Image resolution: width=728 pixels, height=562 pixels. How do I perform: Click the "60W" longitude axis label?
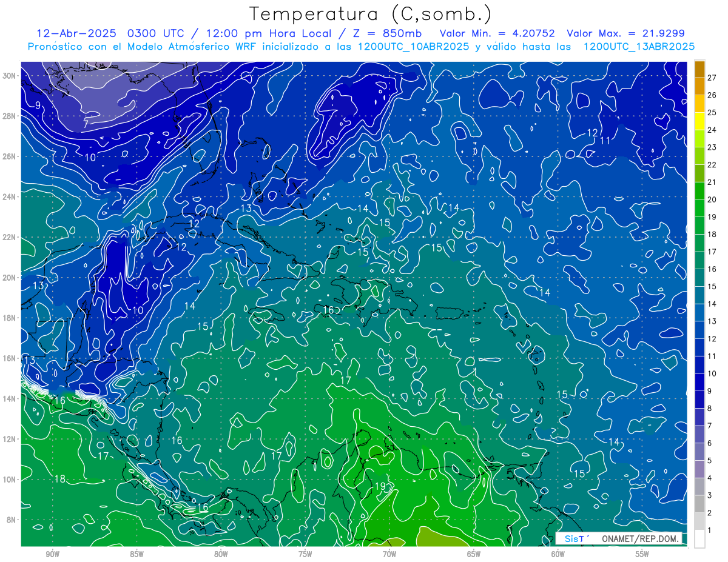click(558, 554)
